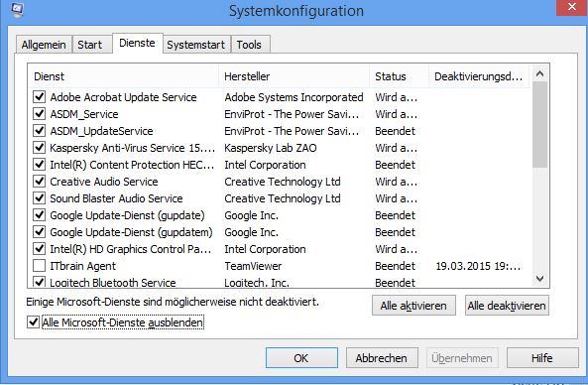Click the Alle deaktivieren button
Viewport: 588px width, 385px height.
(507, 306)
